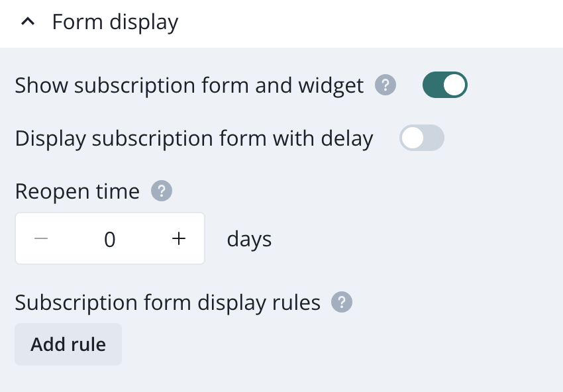Click the Form display section title
Image resolution: width=563 pixels, height=392 pixels.
(115, 23)
